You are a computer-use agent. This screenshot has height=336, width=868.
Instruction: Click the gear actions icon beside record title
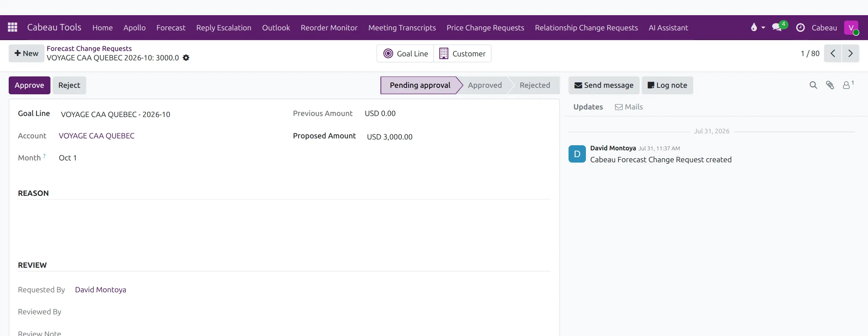(186, 58)
